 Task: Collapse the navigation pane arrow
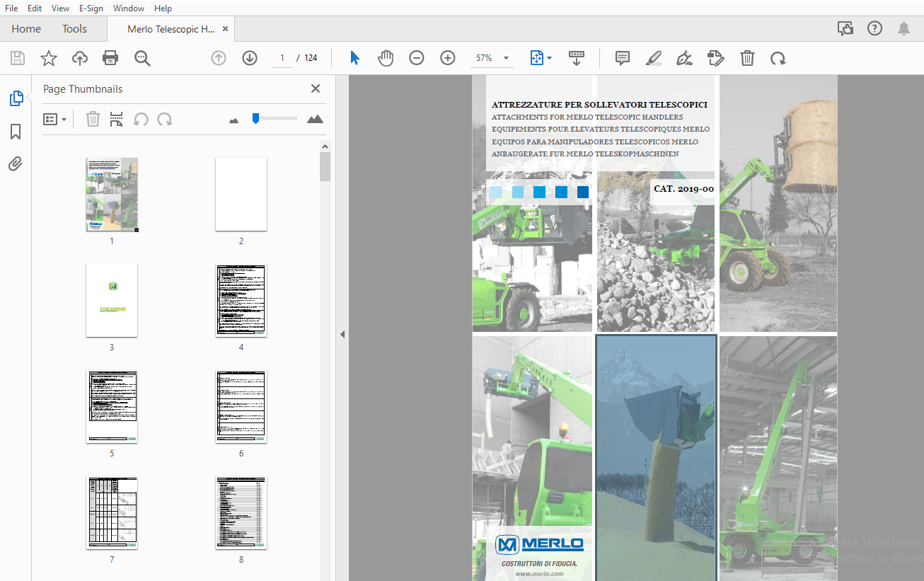[x=342, y=335]
